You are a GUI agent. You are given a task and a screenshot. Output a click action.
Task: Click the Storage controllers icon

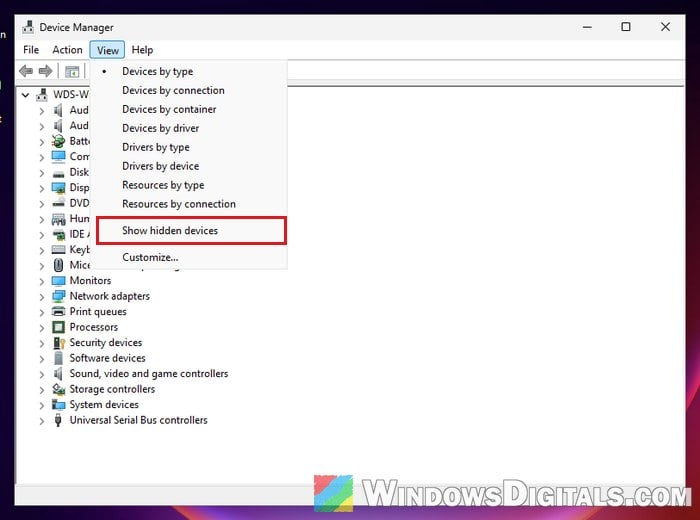click(x=58, y=389)
